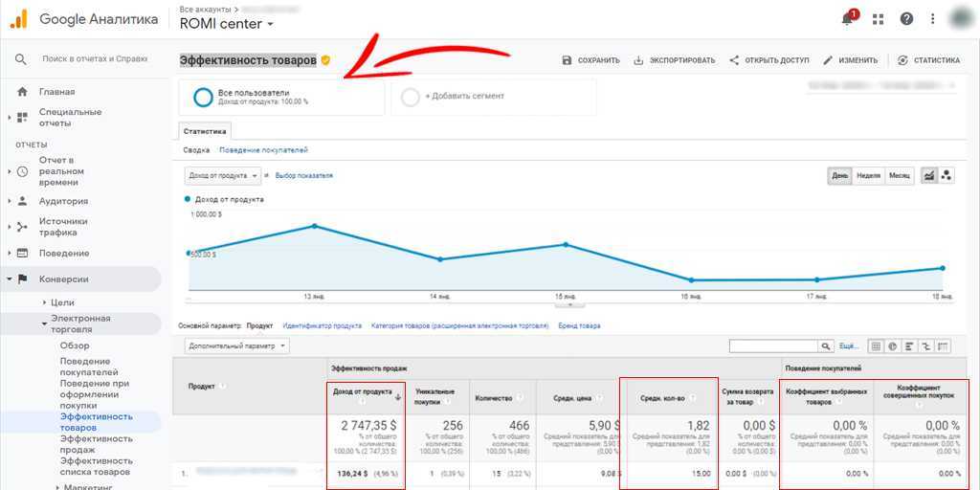Set the chart interval to День
This screenshot has height=490, width=980.
pos(839,175)
